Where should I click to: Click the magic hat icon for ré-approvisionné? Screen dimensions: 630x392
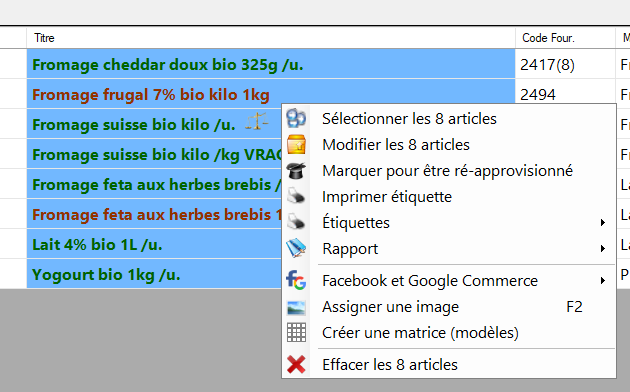[x=297, y=171]
